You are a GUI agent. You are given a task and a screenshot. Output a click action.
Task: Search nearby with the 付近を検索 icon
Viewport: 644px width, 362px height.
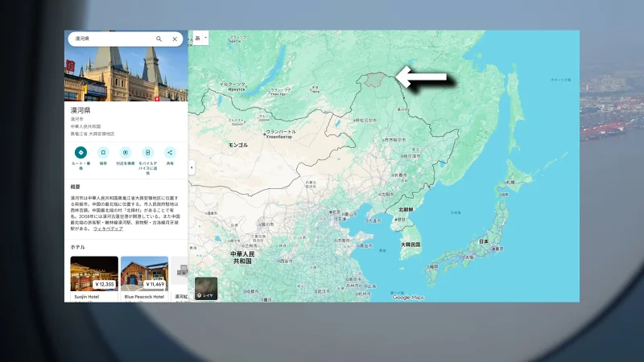click(x=125, y=152)
